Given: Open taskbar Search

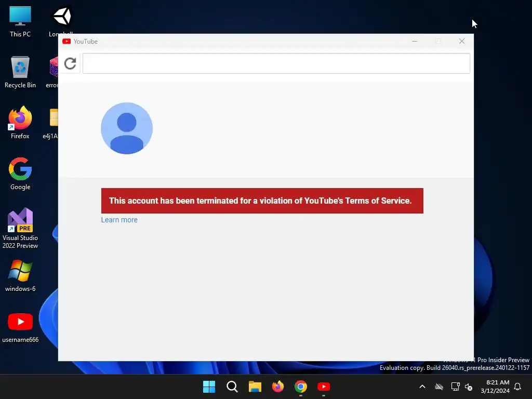Looking at the screenshot, I should 232,387.
